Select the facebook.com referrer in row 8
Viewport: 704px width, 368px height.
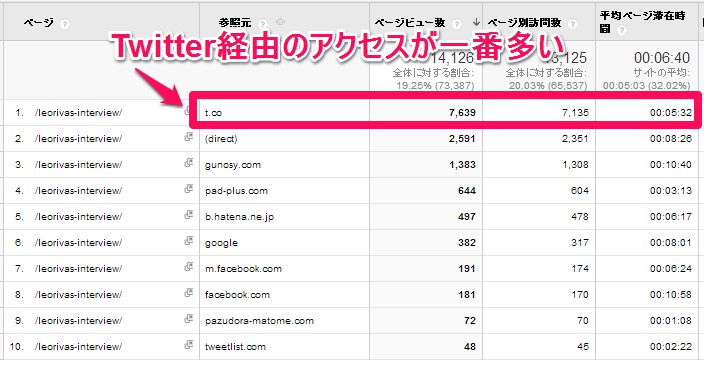[237, 295]
